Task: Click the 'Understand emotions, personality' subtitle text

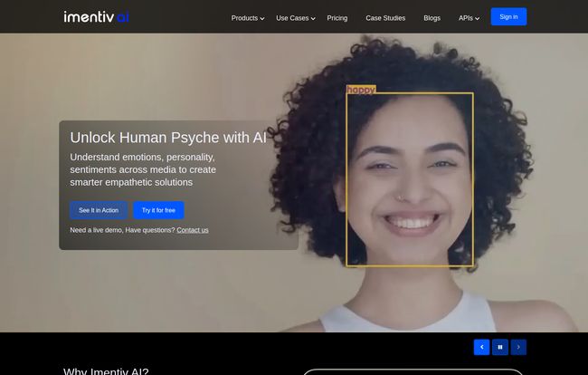Action: coord(143,169)
